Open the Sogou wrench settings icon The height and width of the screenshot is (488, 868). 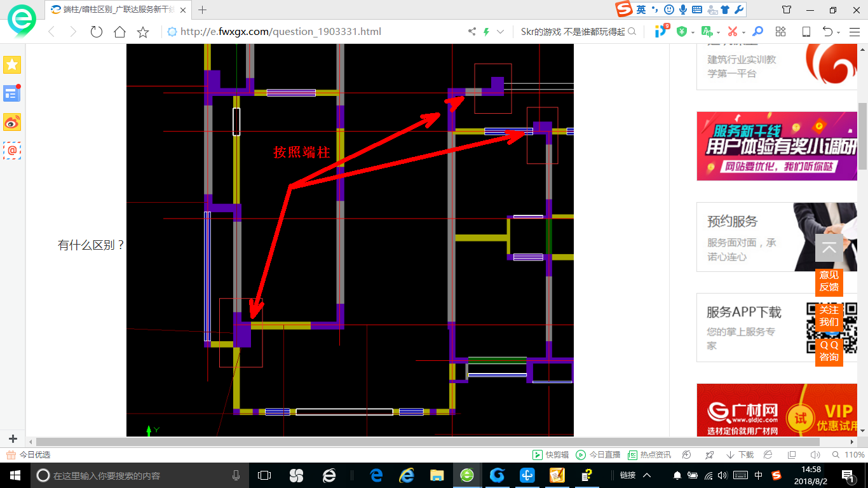(x=739, y=10)
